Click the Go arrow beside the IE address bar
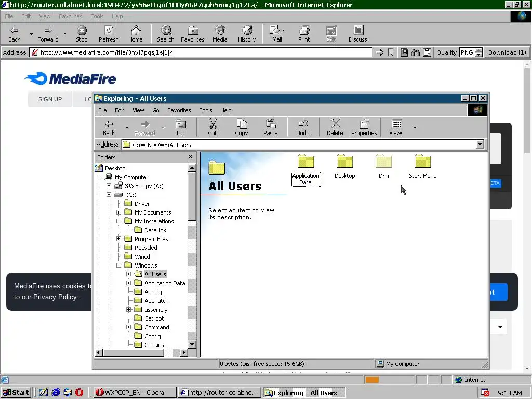This screenshot has height=399, width=532. pyautogui.click(x=379, y=52)
